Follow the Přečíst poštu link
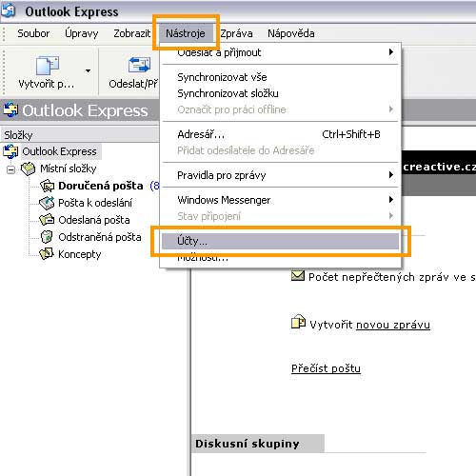Viewport: 476px width, 476px height. [326, 368]
